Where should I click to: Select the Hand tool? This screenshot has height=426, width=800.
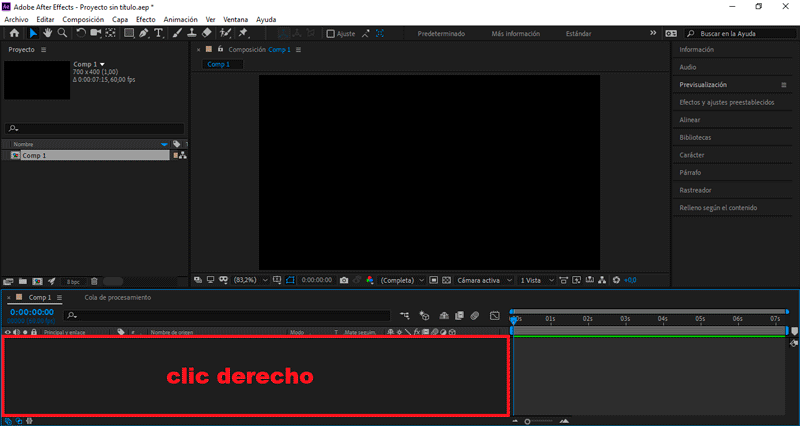47,33
